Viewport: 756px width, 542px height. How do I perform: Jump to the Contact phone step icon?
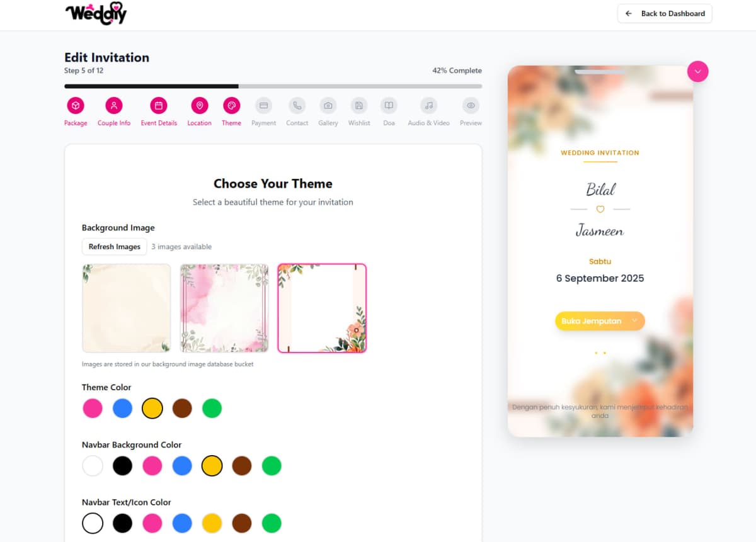pyautogui.click(x=297, y=106)
